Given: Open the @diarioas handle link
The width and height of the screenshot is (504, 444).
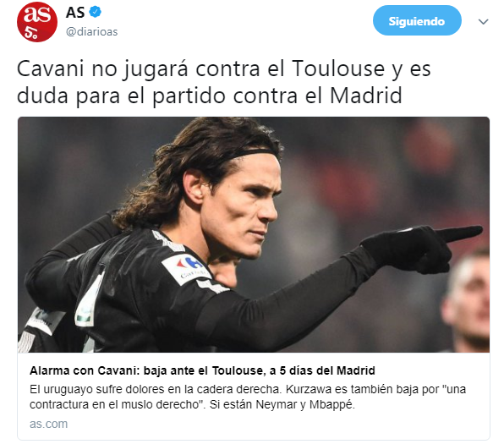Looking at the screenshot, I should [92, 31].
